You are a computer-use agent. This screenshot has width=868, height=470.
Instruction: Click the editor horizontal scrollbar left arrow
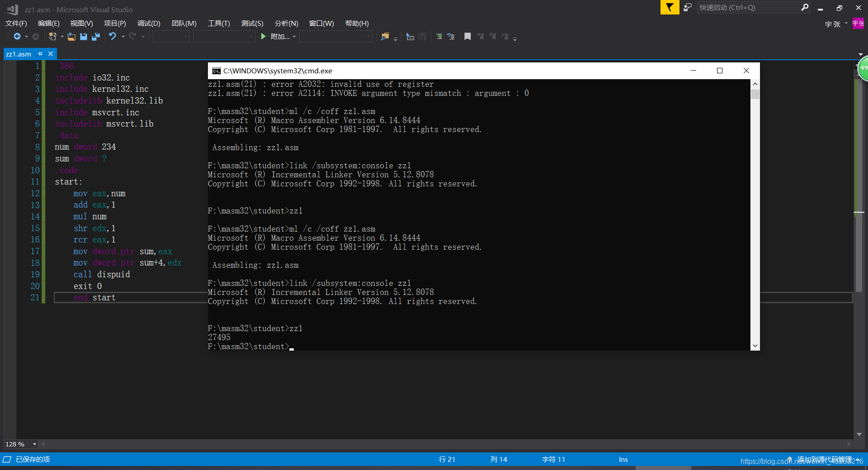pyautogui.click(x=43, y=444)
